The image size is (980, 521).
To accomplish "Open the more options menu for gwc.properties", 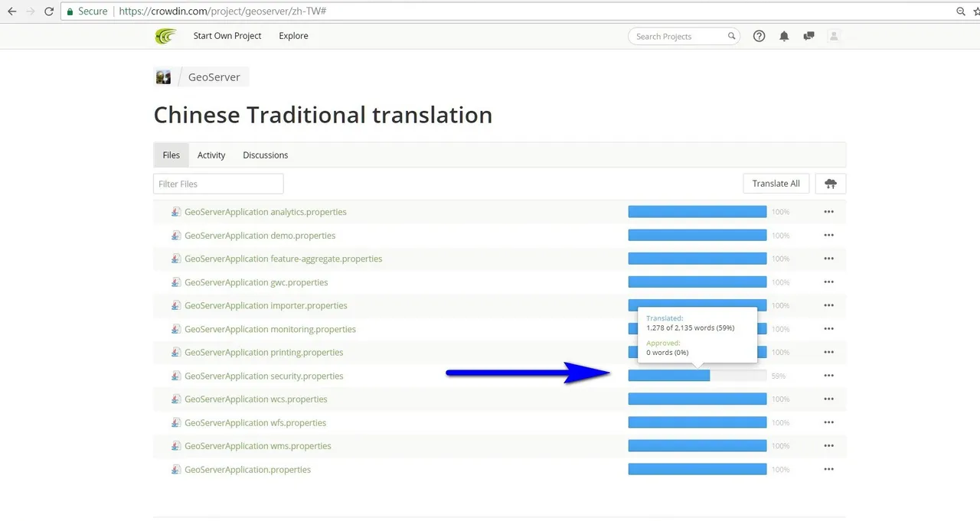I will point(828,282).
